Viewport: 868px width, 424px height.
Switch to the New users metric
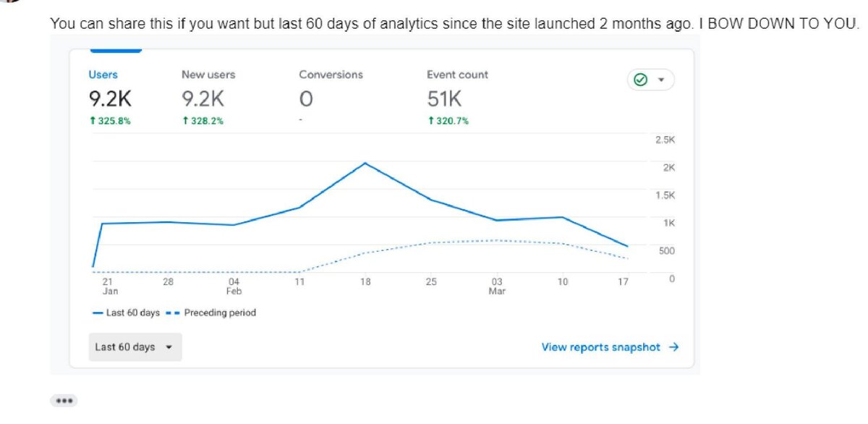point(208,75)
